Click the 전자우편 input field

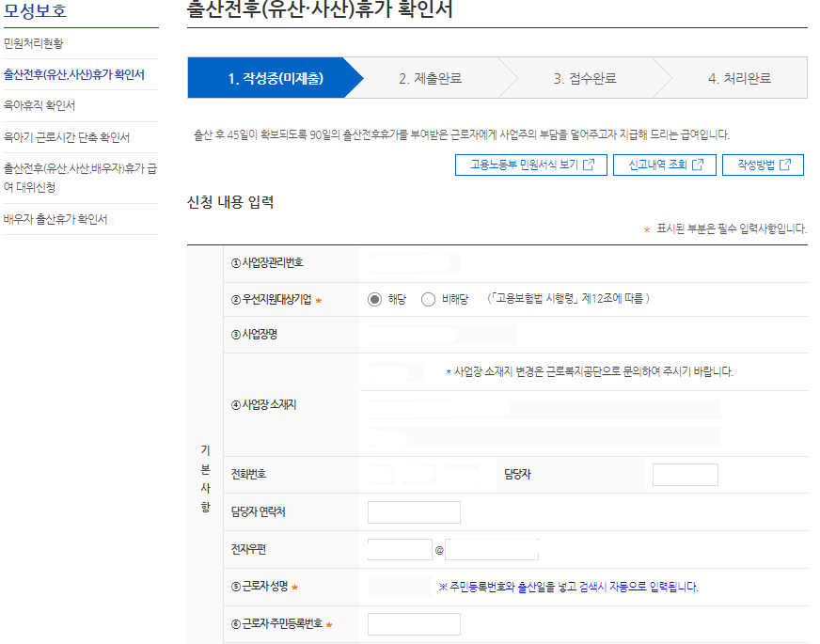pos(398,548)
